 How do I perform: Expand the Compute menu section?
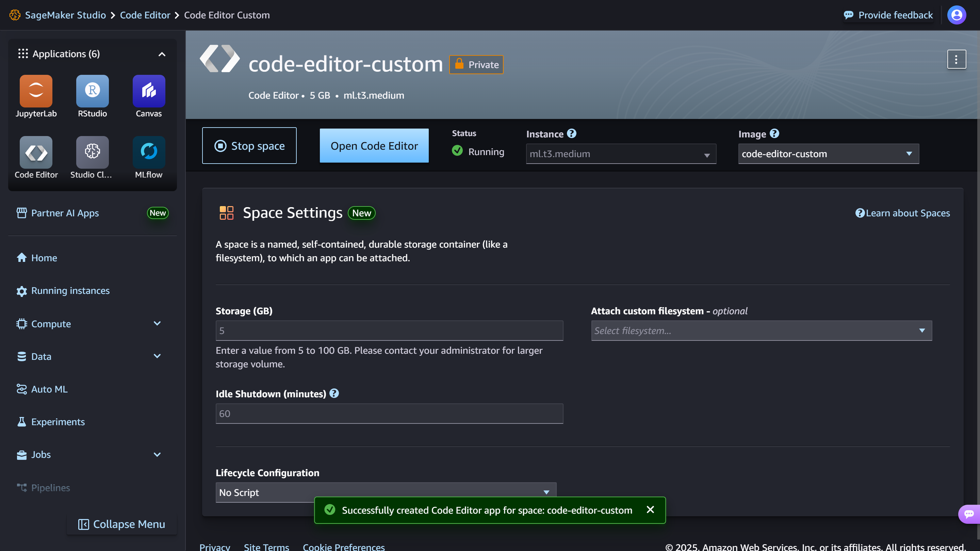pos(157,323)
